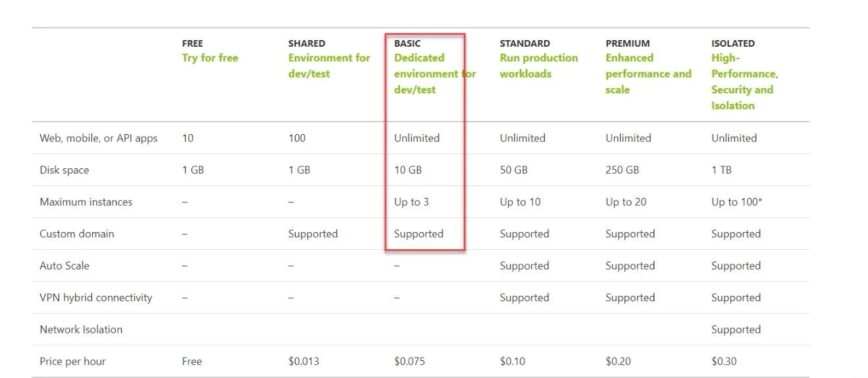
Task: Select the ISOLATED plan header
Action: click(x=733, y=43)
